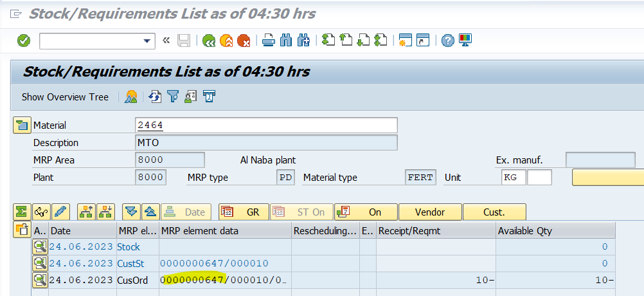
Task: Click the Filter funnel icon
Action: (x=173, y=97)
